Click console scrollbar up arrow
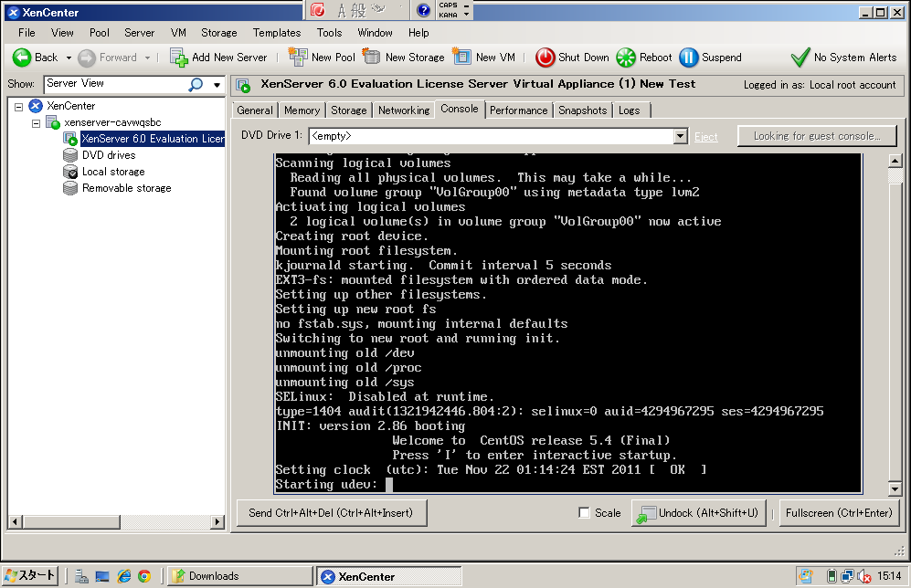 coord(895,161)
